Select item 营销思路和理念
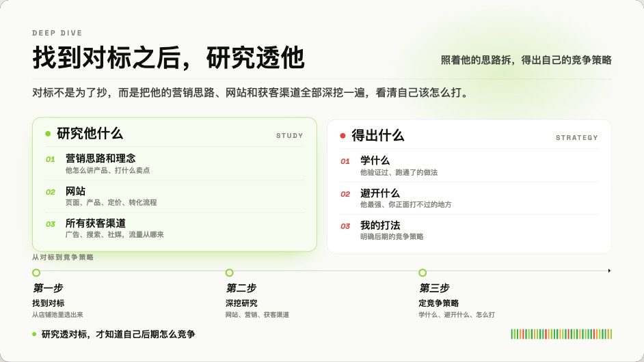This screenshot has height=362, width=644. (100, 158)
